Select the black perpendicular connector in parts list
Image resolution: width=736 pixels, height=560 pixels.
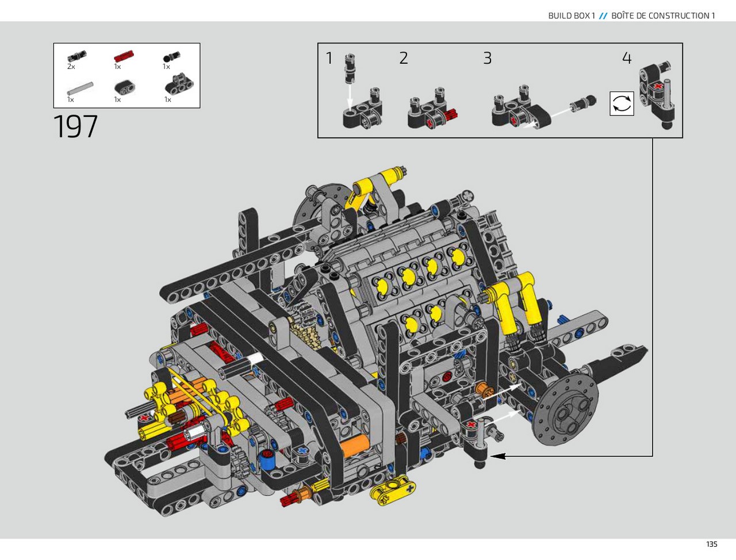pos(179,84)
